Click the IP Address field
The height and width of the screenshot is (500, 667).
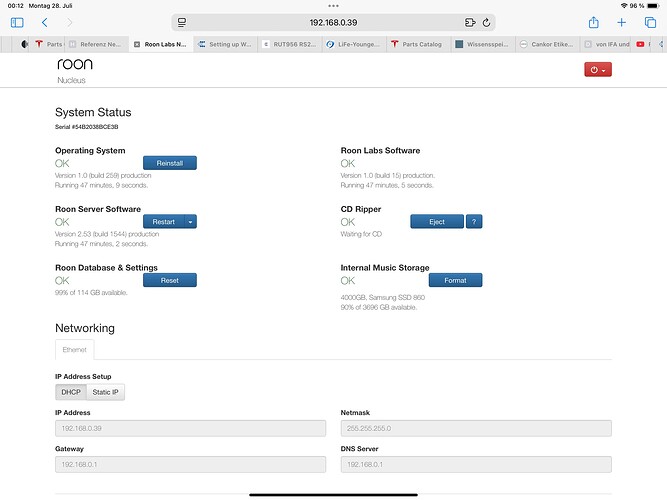[191, 428]
